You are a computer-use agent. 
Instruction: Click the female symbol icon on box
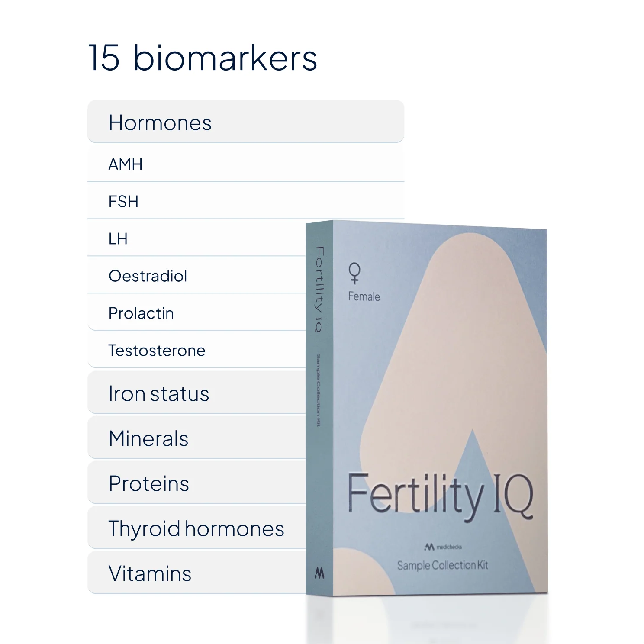point(354,273)
